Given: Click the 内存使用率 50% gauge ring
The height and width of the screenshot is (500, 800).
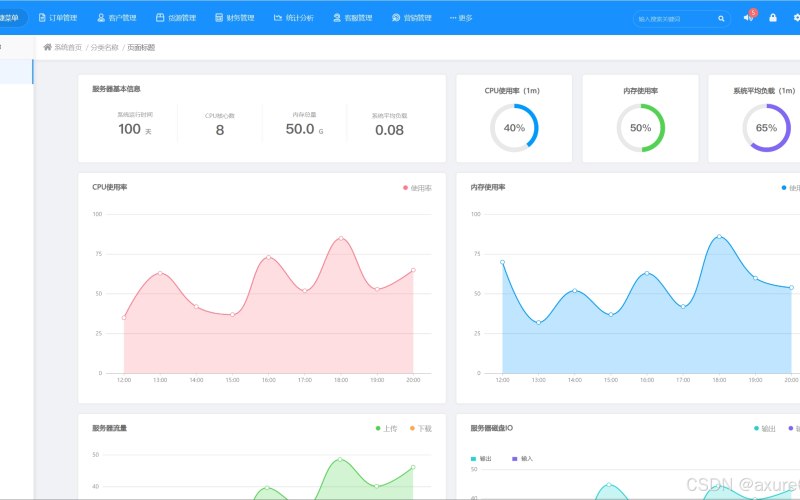Looking at the screenshot, I should pyautogui.click(x=641, y=128).
